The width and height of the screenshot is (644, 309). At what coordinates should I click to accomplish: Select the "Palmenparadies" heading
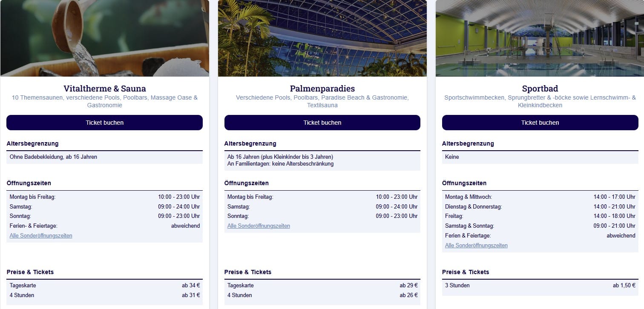(x=322, y=89)
